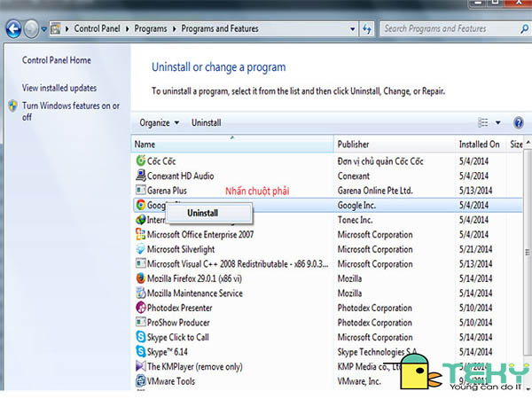Viewport: 532px width, 399px height.
Task: Choose Uninstall in the context menu
Action: [x=209, y=213]
